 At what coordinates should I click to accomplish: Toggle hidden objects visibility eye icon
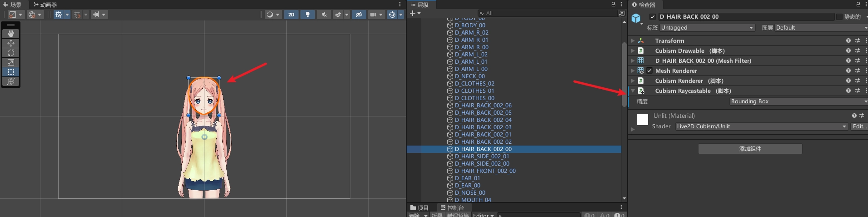359,15
